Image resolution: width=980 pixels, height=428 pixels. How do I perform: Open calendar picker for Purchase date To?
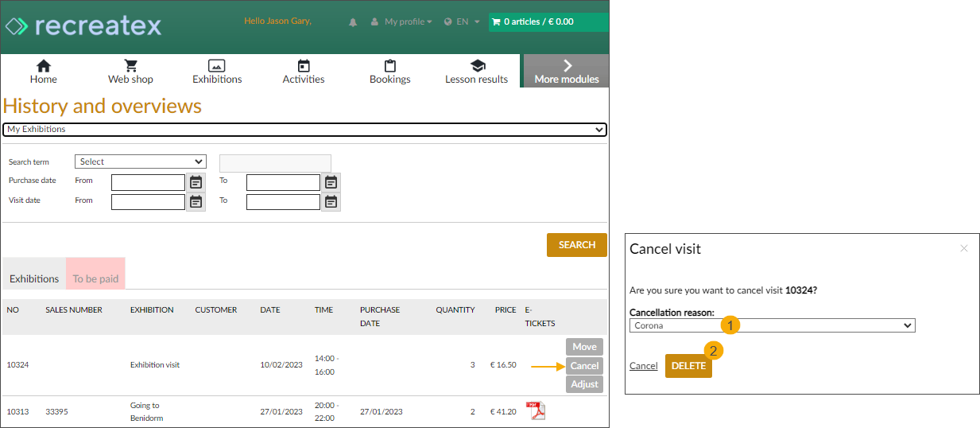[x=331, y=182]
